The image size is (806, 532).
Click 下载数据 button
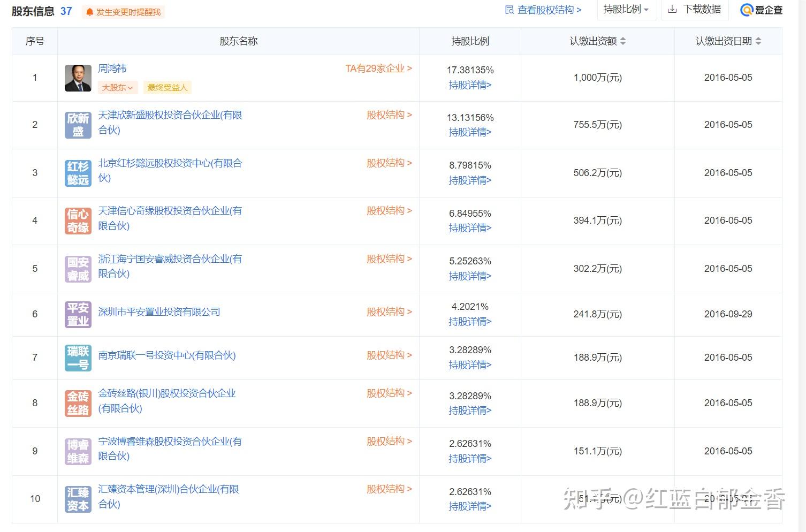coord(696,10)
